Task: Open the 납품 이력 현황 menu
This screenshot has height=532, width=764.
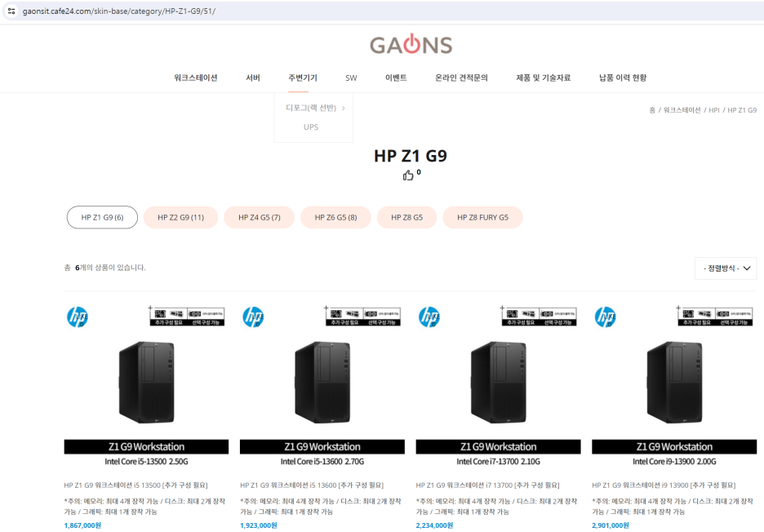Action: (623, 78)
